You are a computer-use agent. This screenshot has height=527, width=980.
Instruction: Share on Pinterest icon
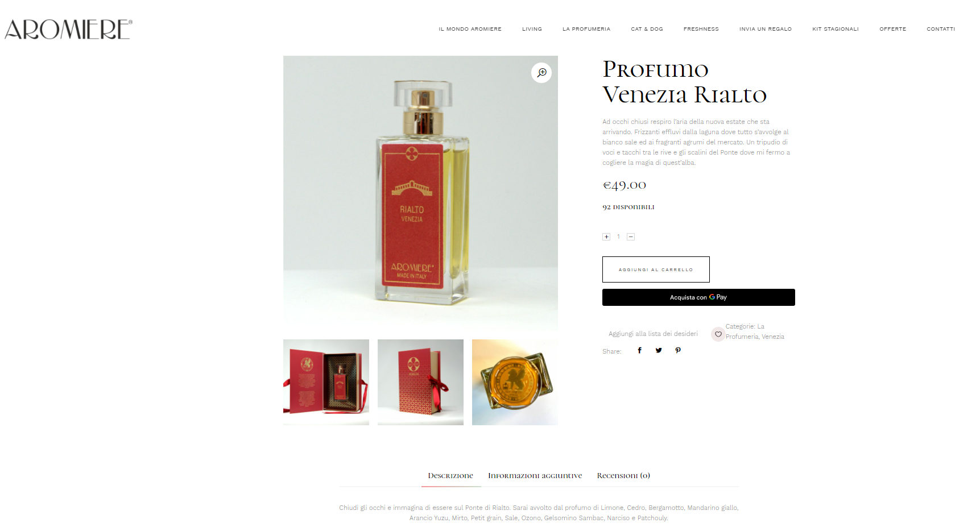678,350
